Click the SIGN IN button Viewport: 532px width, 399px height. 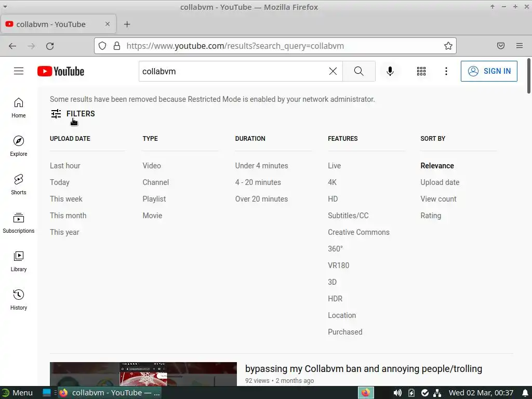click(489, 71)
